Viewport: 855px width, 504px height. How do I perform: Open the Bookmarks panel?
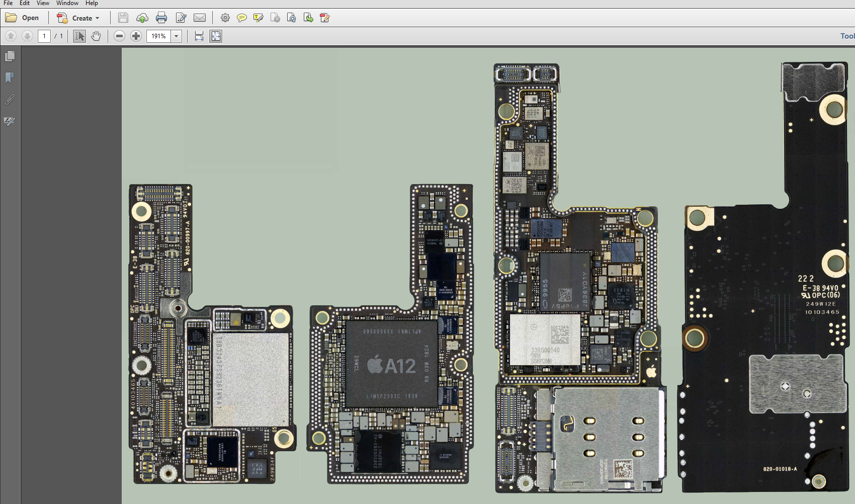point(10,78)
